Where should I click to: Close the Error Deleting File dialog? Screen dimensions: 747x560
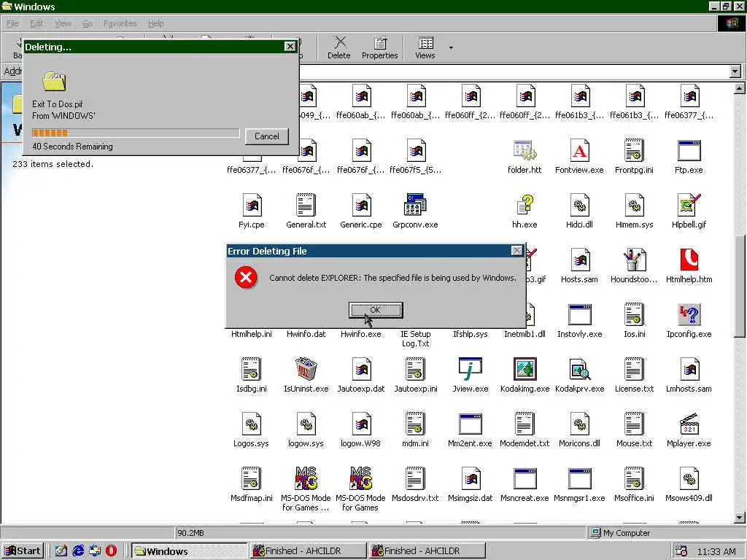coord(517,251)
